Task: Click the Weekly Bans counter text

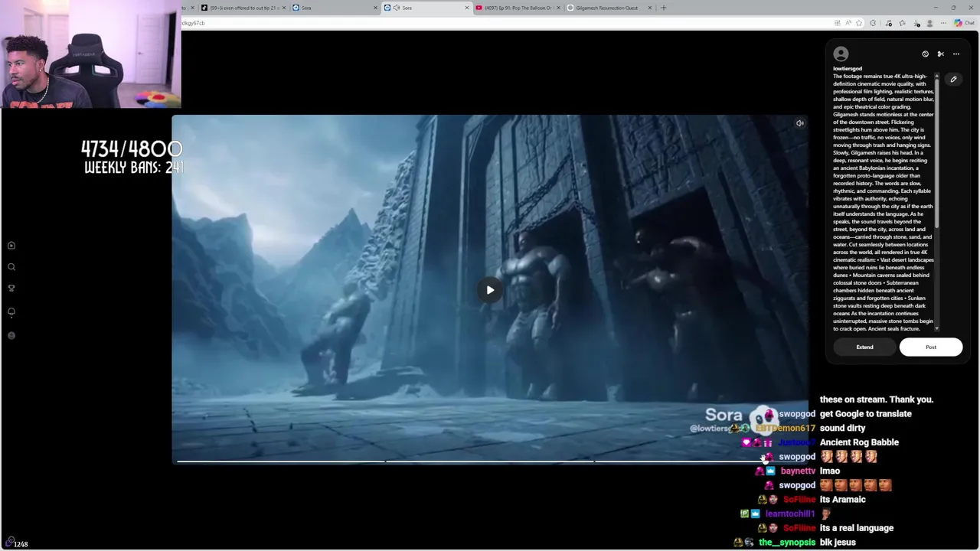Action: click(133, 167)
